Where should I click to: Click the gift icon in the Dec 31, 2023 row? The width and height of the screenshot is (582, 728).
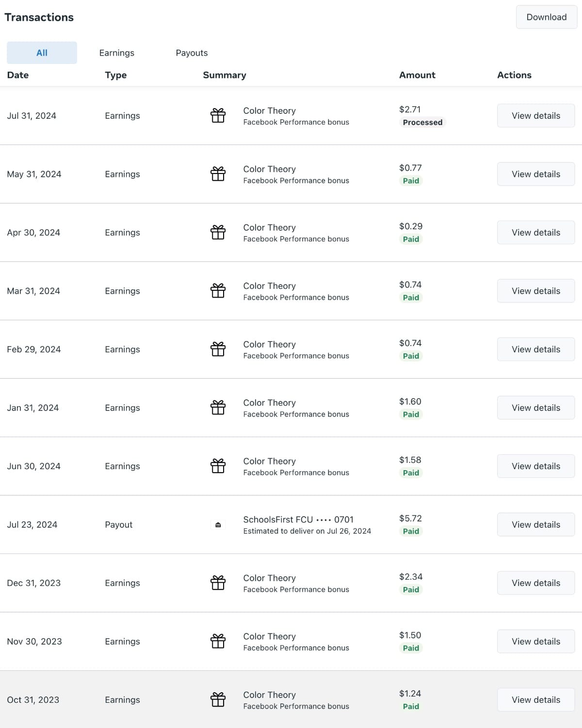(218, 583)
